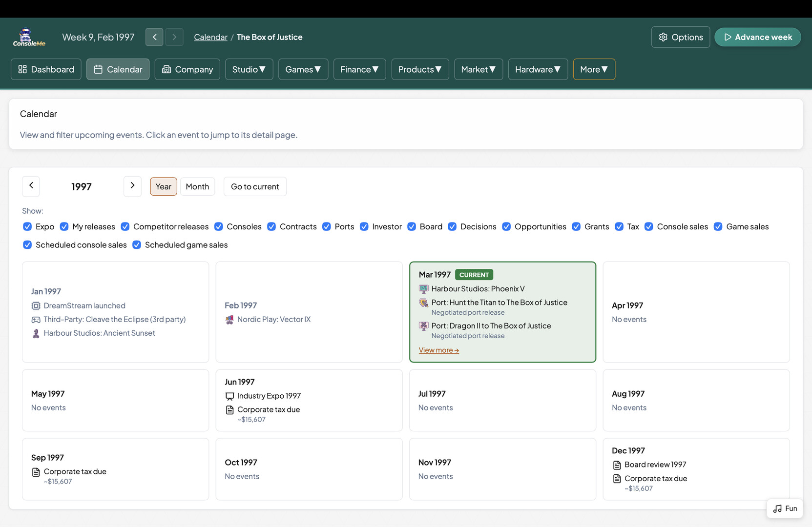Expand the Finance dropdown menu
Viewport: 812px width, 527px height.
tap(359, 69)
